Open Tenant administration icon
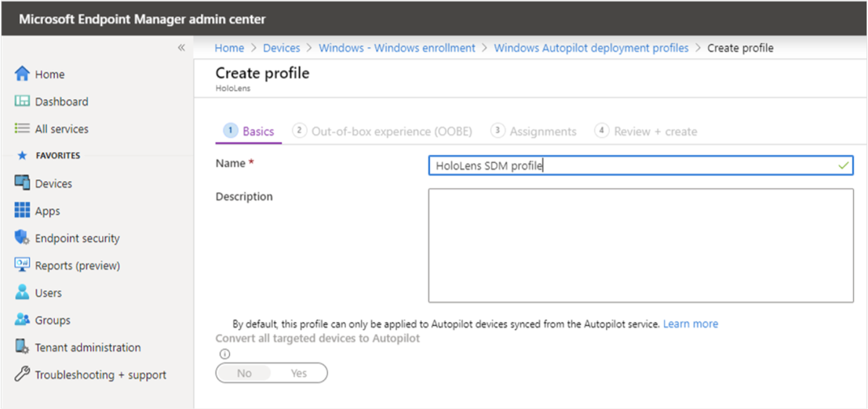The width and height of the screenshot is (868, 409). (22, 347)
